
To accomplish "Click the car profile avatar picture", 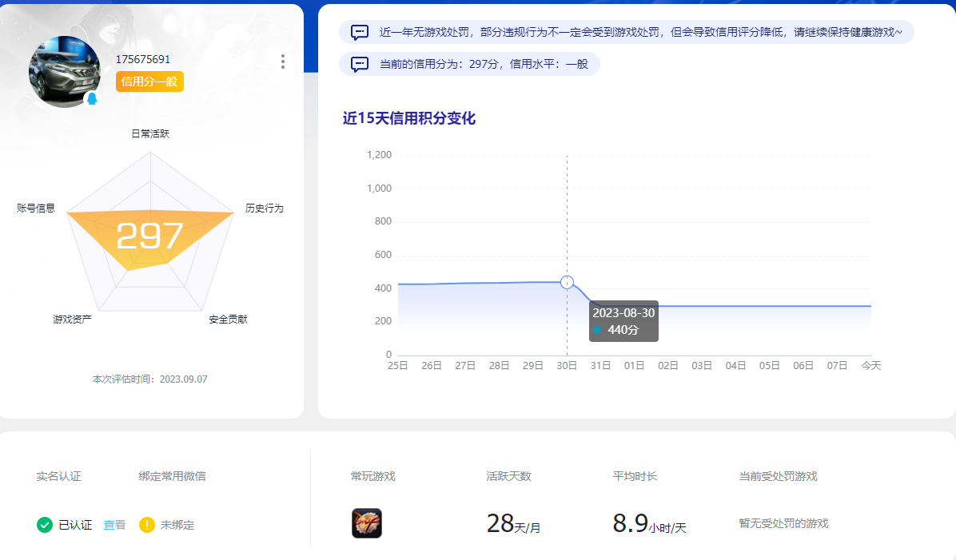I will (64, 72).
